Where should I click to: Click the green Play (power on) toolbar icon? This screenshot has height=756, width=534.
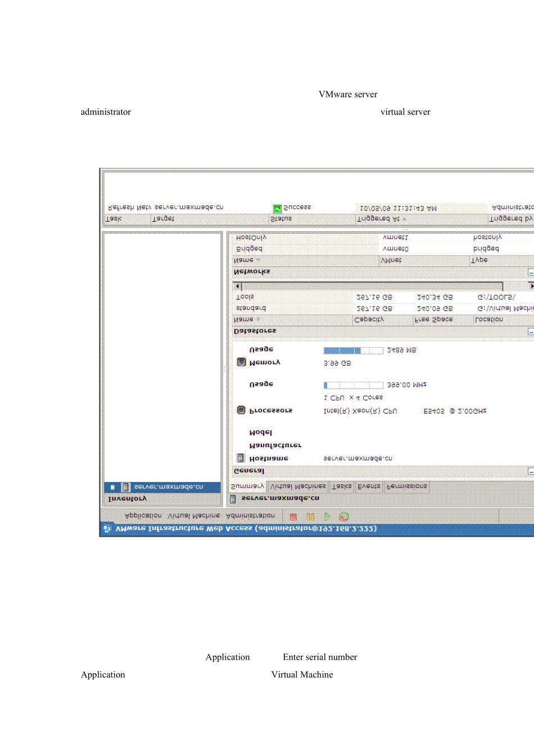click(x=327, y=516)
